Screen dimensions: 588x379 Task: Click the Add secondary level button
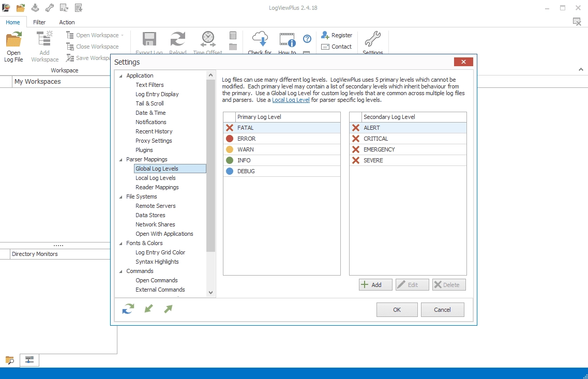(375, 285)
